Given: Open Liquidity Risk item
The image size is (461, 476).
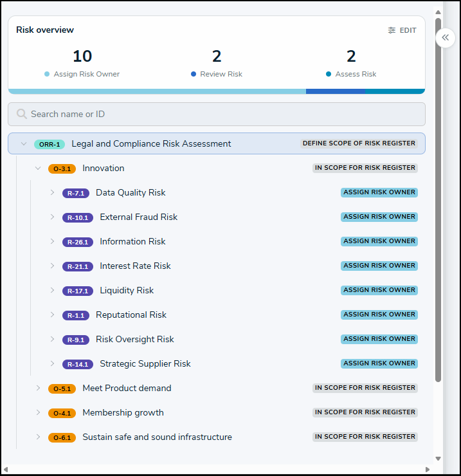Looking at the screenshot, I should click(127, 290).
